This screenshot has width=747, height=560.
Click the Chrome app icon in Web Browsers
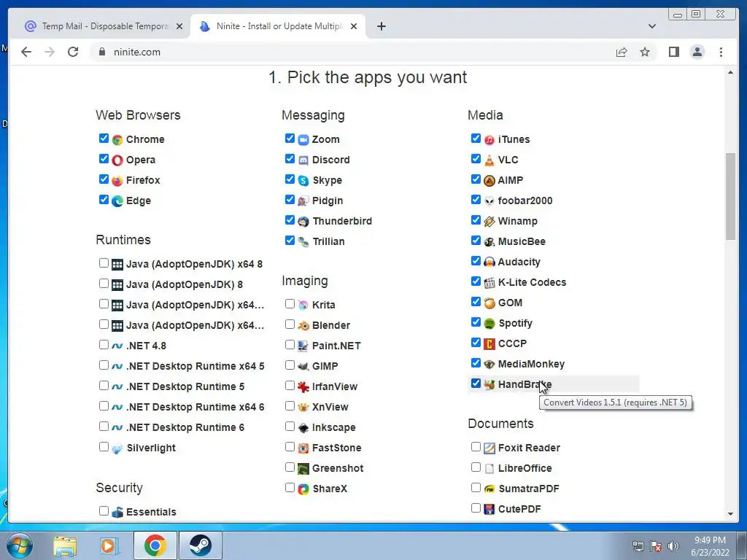tap(117, 139)
